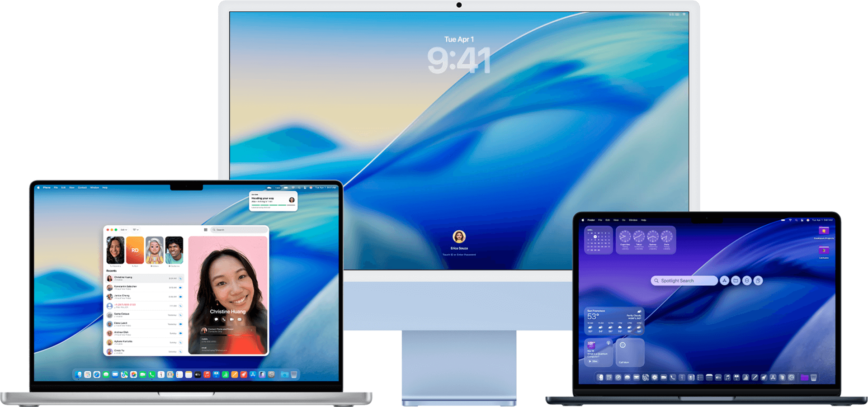This screenshot has height=407, width=868.
Task: Open the world clocks widget on right MacBook
Action: (x=646, y=240)
